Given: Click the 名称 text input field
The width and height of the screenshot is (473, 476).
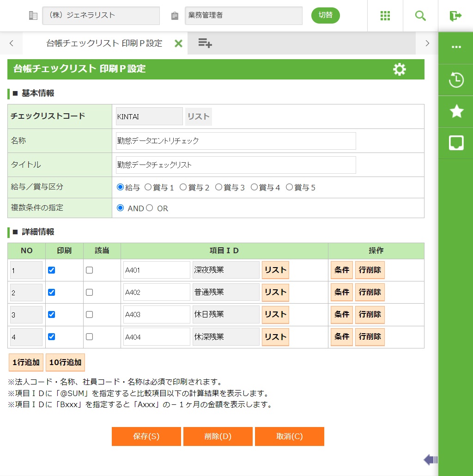Looking at the screenshot, I should pos(236,141).
